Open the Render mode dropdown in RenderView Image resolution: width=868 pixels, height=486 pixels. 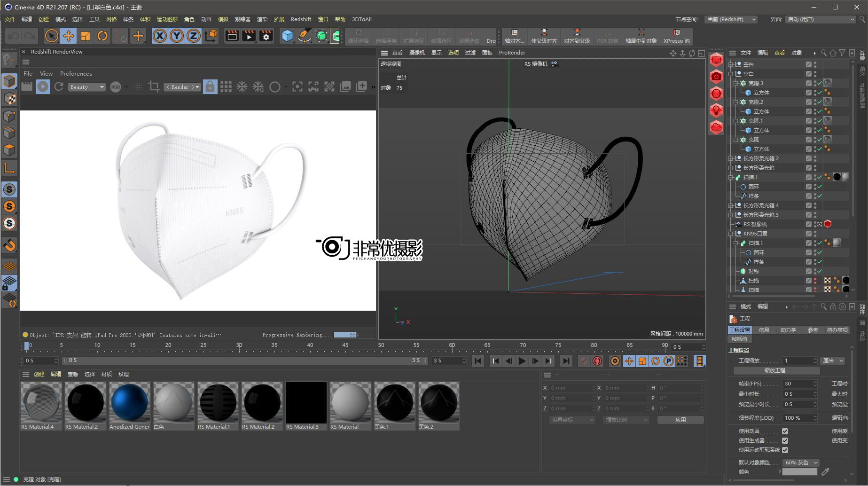182,87
